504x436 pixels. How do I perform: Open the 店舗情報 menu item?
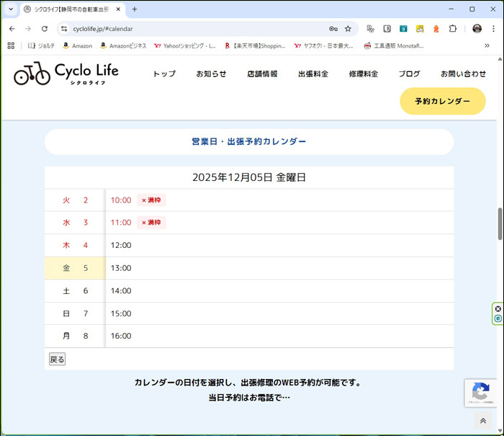click(262, 74)
